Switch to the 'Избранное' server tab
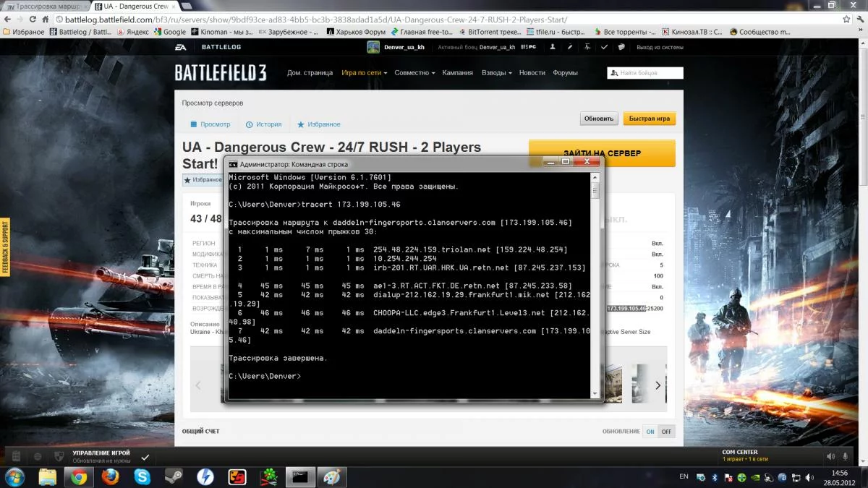This screenshot has height=488, width=868. (318, 124)
